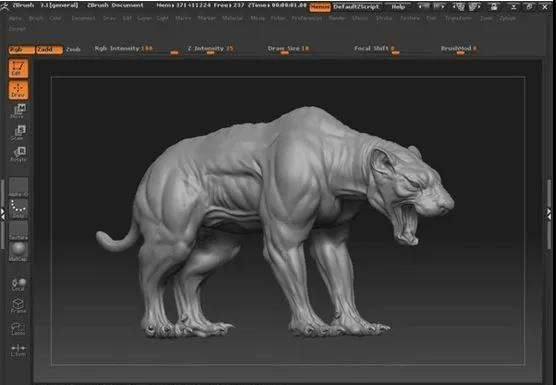The height and width of the screenshot is (385, 556).
Task: Open the Dots stroke type popup
Action: tap(18, 208)
